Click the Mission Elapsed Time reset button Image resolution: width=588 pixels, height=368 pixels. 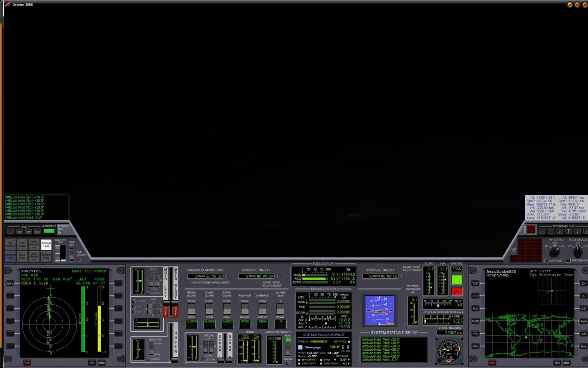click(x=228, y=276)
